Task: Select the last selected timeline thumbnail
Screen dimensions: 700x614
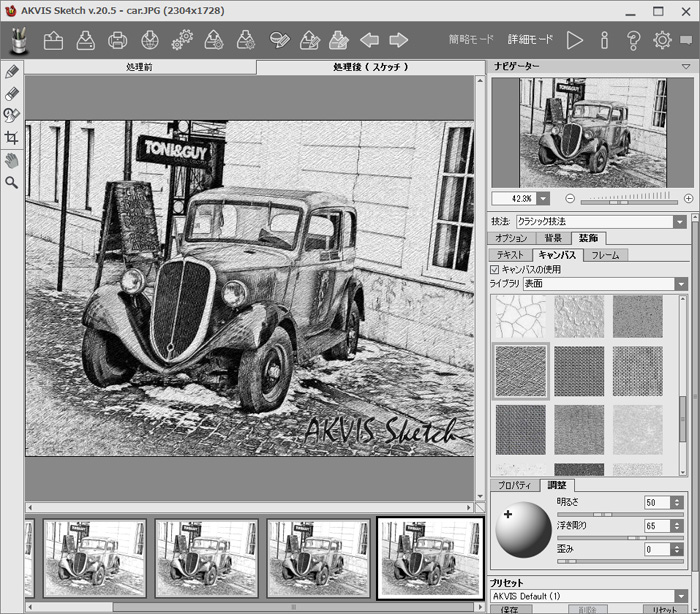Action: 430,558
